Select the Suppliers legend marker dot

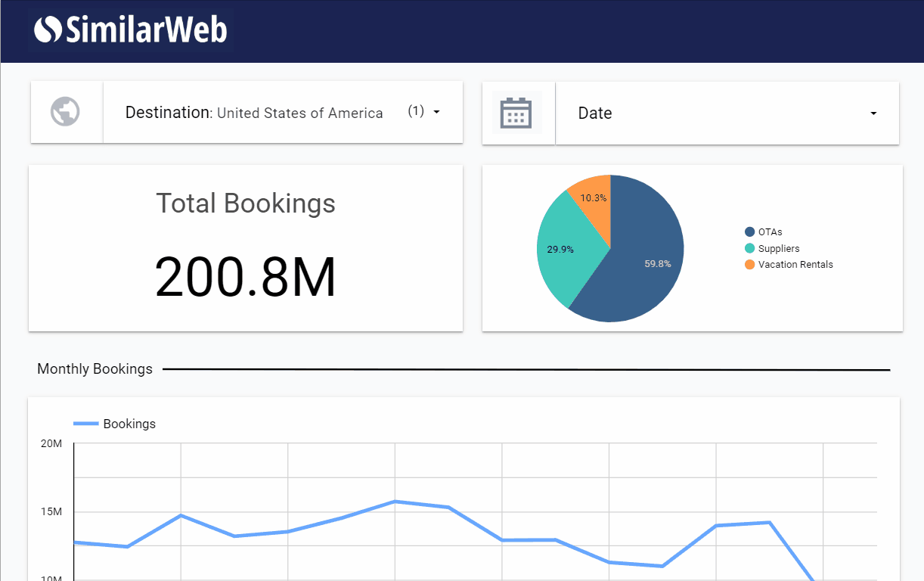click(x=750, y=248)
